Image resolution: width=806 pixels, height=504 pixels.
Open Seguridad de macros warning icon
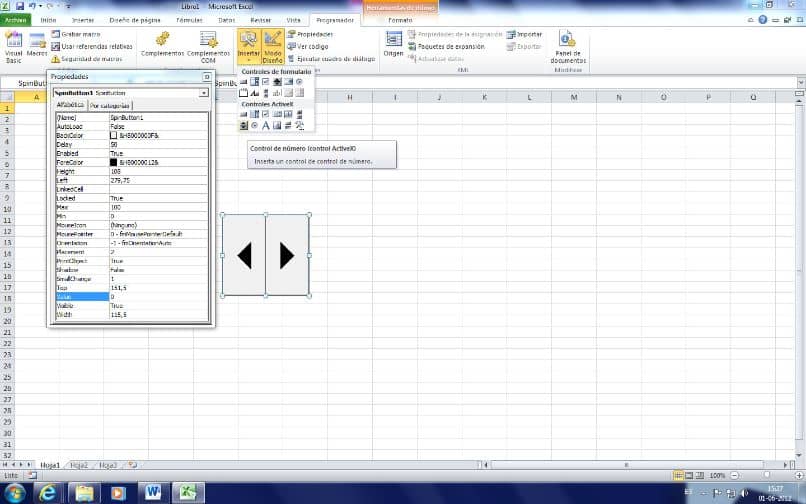(x=56, y=59)
